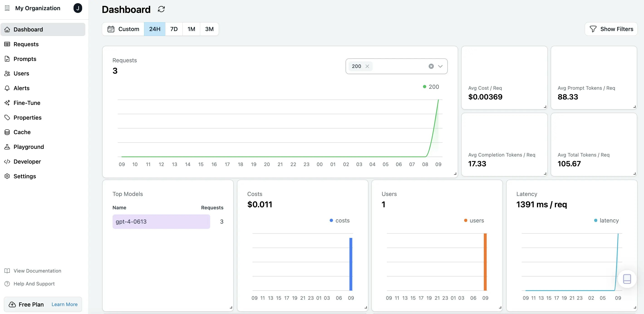Toggle the costs legend series
The image size is (644, 314).
[x=339, y=220]
